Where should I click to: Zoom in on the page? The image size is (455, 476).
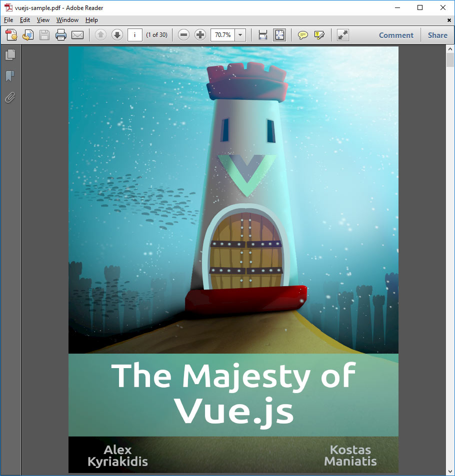click(x=199, y=35)
